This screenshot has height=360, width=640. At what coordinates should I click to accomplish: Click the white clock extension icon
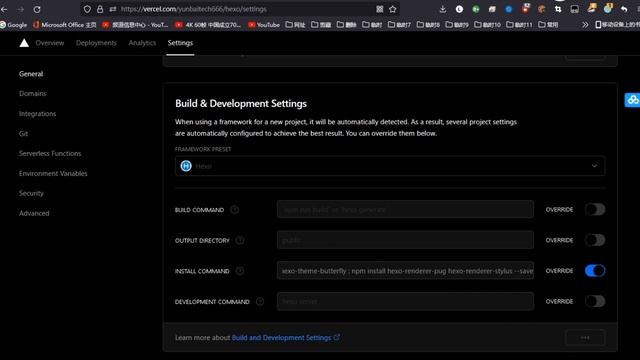point(459,9)
